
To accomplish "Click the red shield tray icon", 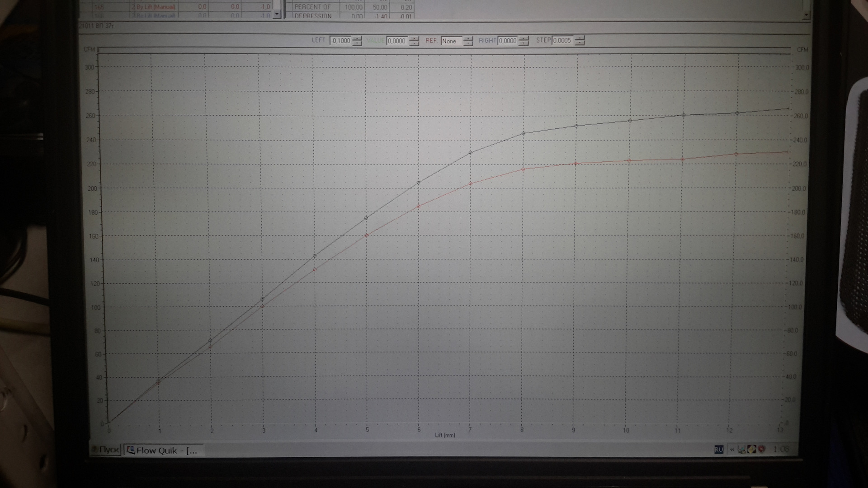I will pos(762,449).
